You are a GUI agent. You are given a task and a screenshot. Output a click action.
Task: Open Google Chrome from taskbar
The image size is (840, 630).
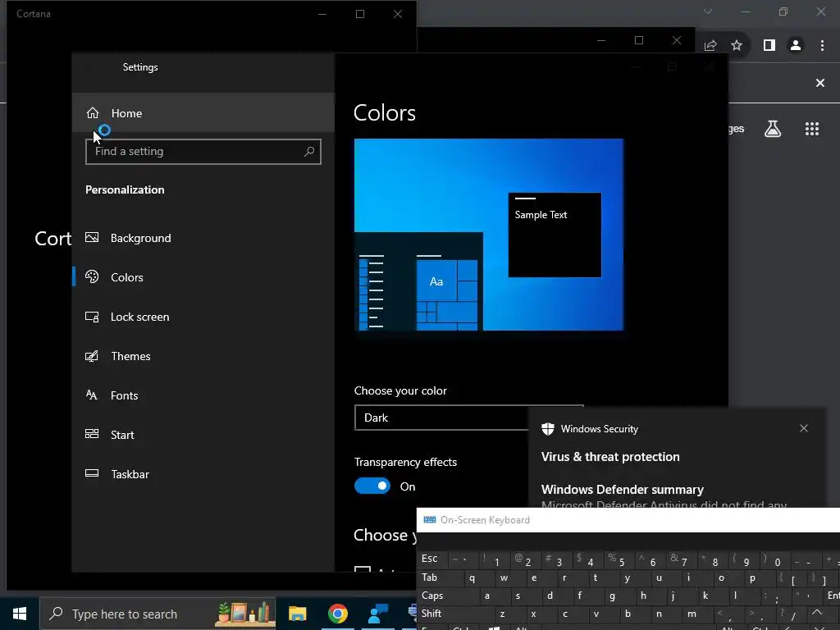pyautogui.click(x=337, y=614)
